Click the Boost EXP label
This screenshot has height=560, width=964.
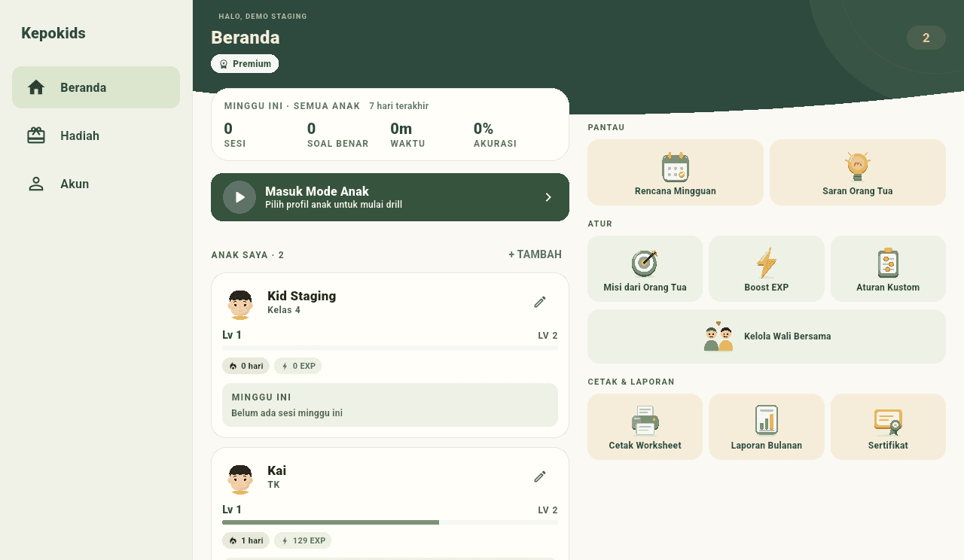coord(767,288)
